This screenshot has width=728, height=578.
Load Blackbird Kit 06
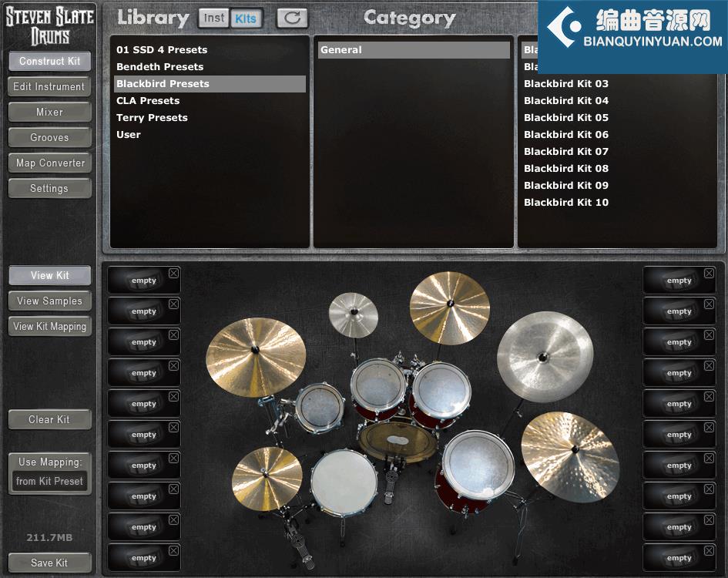(x=617, y=135)
